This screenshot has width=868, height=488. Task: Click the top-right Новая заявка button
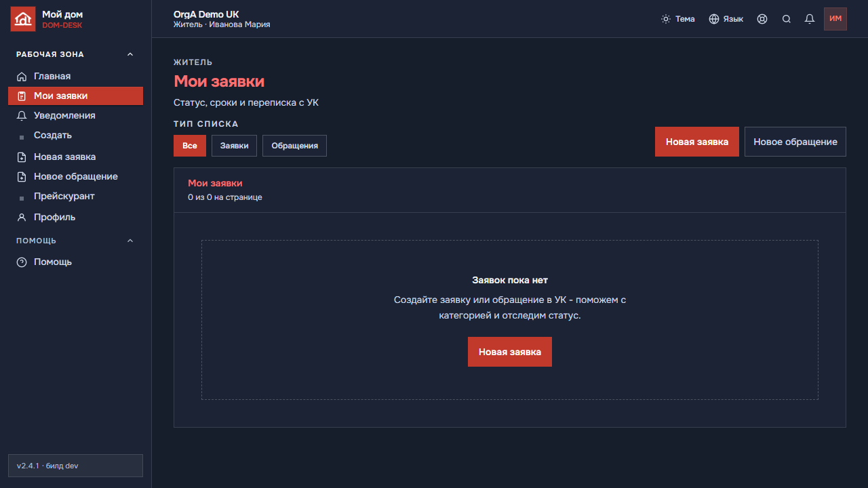click(697, 142)
